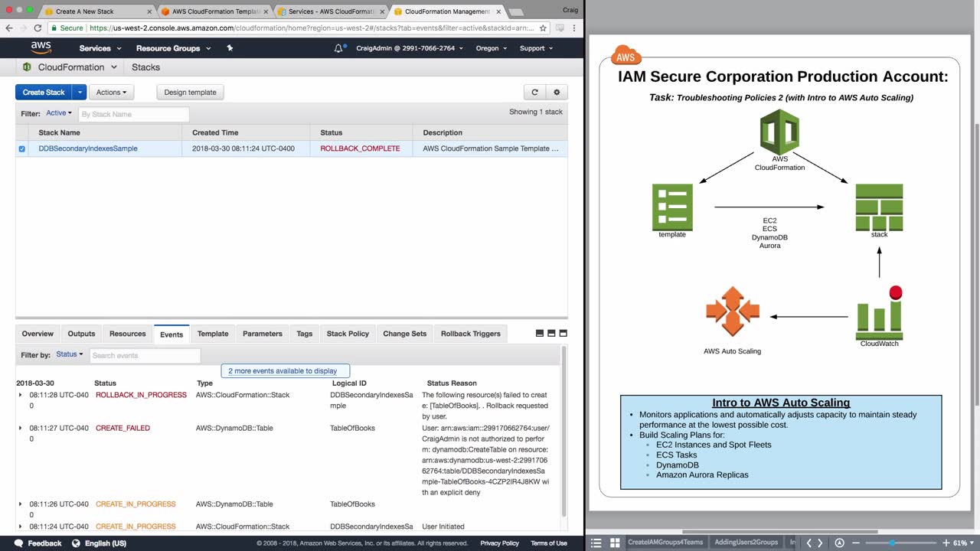The height and width of the screenshot is (551, 980).
Task: Switch to the Parameters tab
Action: pyautogui.click(x=263, y=334)
